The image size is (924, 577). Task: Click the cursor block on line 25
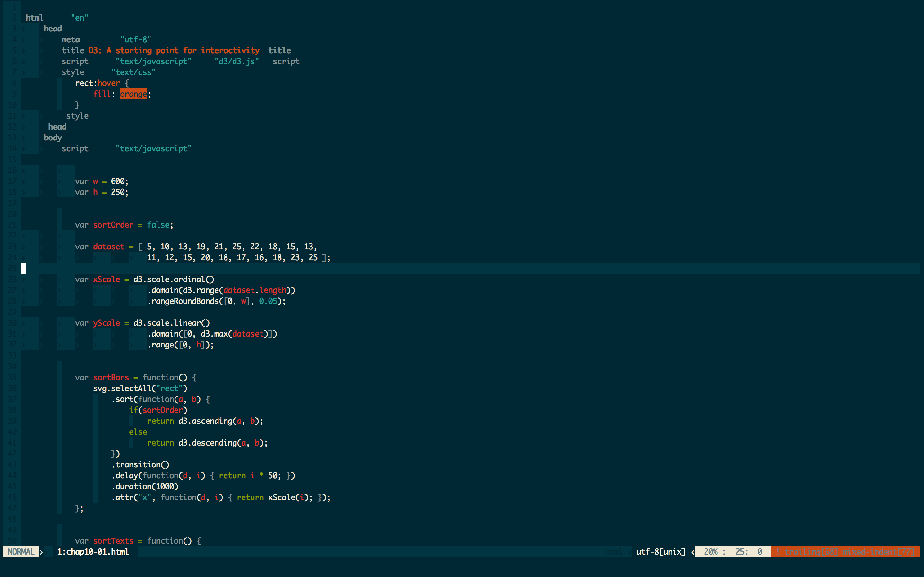(x=23, y=268)
